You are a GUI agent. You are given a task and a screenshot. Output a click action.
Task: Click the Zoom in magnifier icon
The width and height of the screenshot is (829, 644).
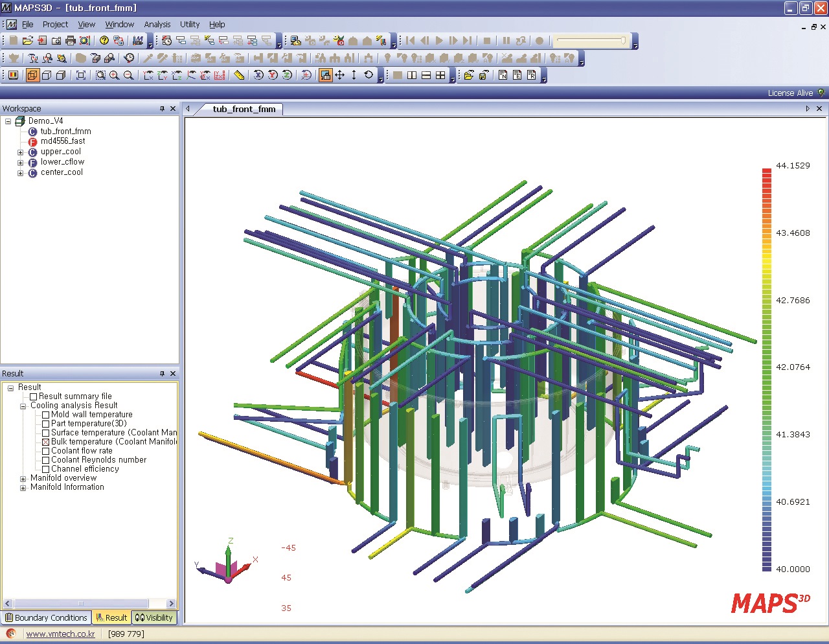pyautogui.click(x=115, y=75)
